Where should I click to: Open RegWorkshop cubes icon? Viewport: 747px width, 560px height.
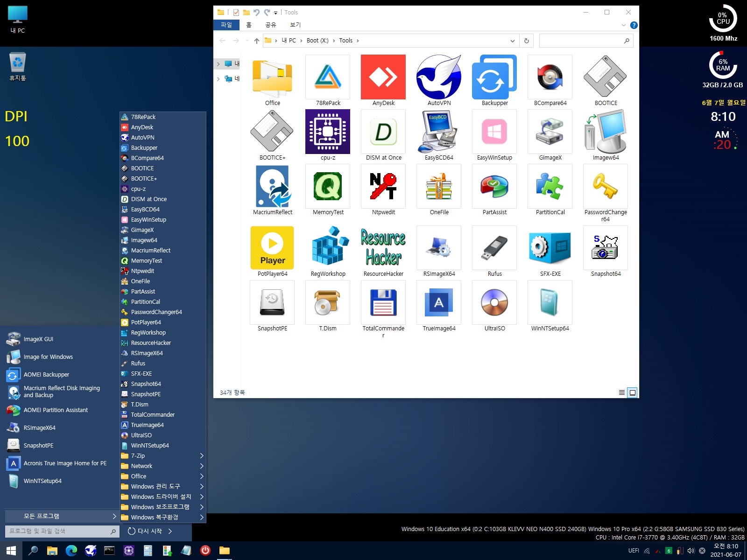point(328,248)
